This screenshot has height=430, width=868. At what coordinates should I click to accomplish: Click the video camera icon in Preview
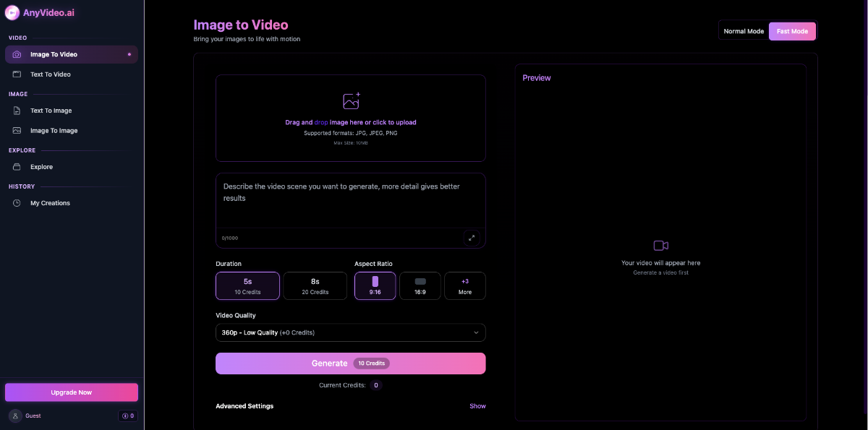[x=660, y=246]
